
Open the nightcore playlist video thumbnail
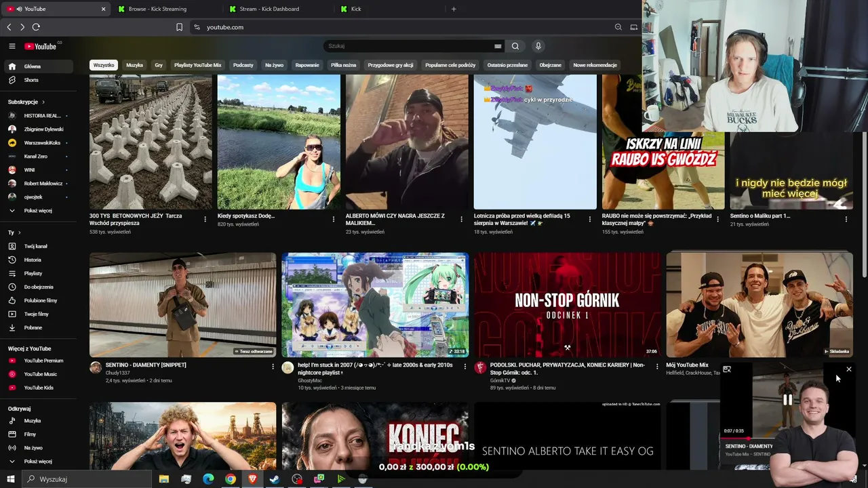pyautogui.click(x=375, y=304)
